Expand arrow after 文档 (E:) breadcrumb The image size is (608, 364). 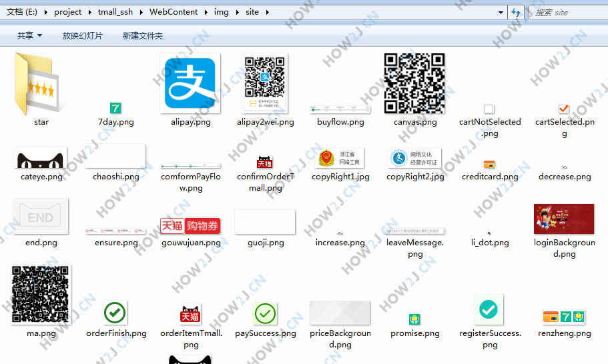[46, 12]
